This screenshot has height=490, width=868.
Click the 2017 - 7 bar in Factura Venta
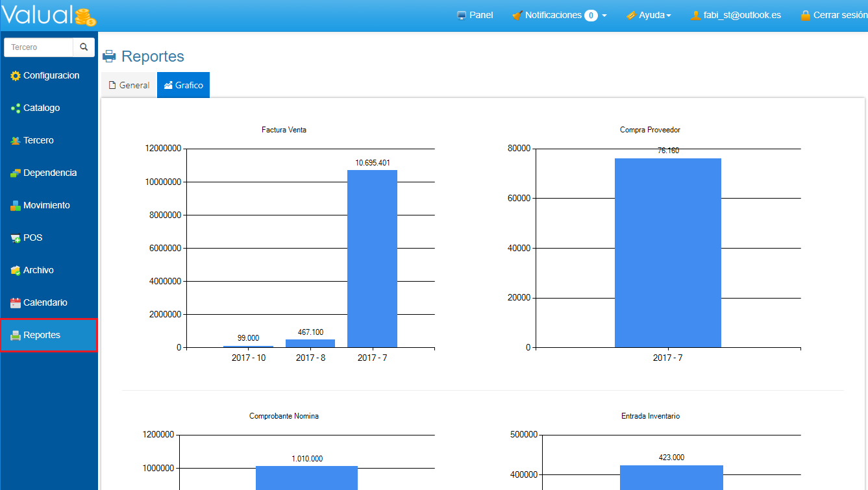[372, 258]
